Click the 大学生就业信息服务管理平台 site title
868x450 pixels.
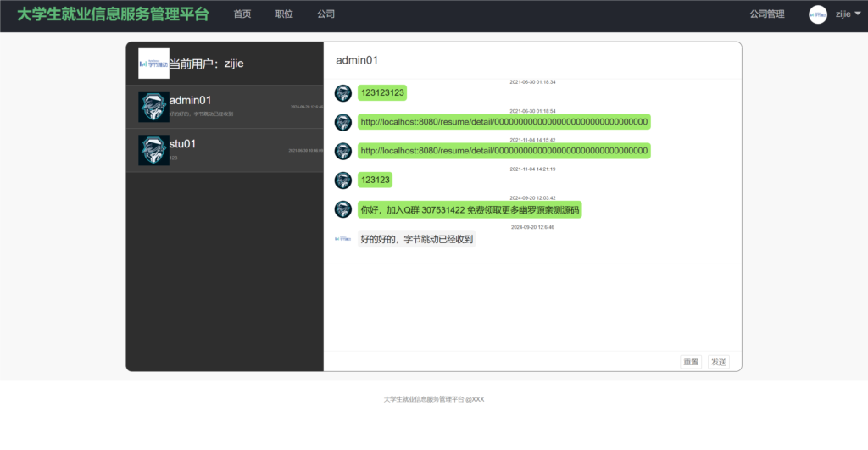[x=113, y=14]
